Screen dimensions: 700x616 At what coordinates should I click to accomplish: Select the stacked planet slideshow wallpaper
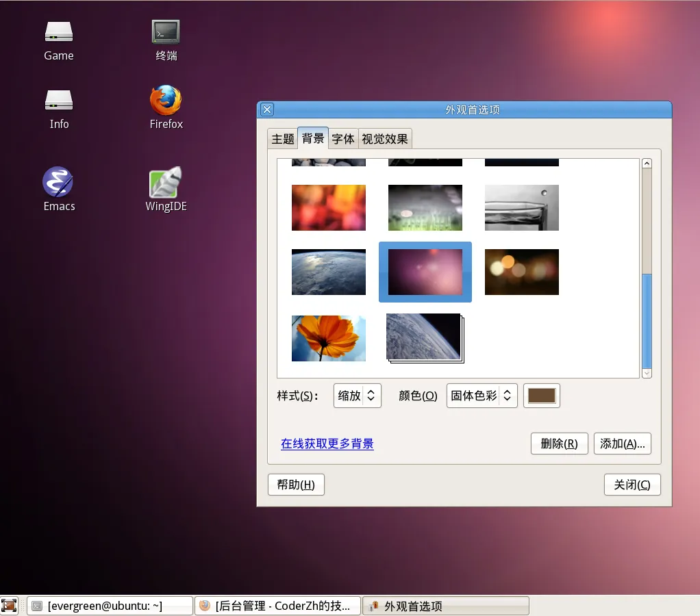425,338
